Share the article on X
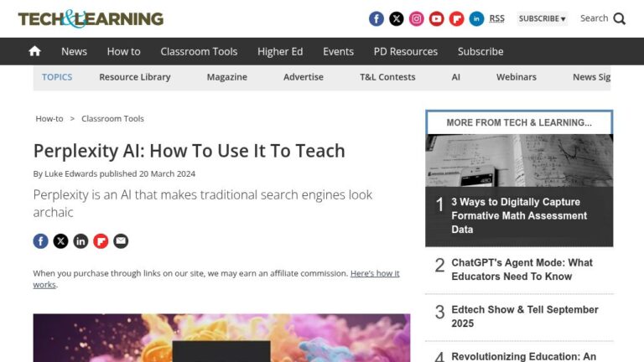 (60, 241)
